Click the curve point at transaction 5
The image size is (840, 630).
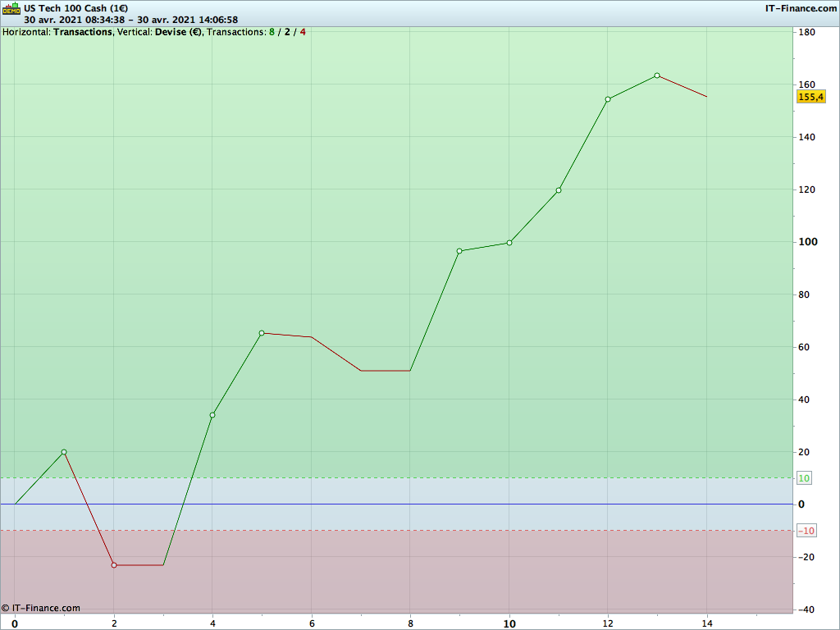pyautogui.click(x=262, y=333)
